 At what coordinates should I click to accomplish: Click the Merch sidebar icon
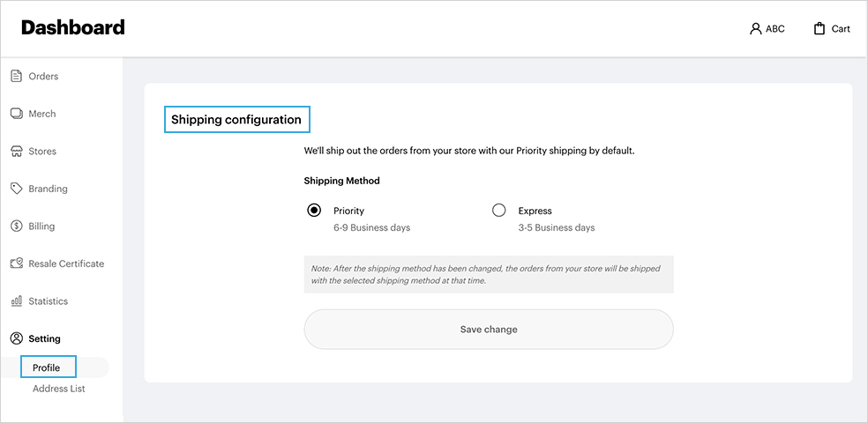click(16, 114)
